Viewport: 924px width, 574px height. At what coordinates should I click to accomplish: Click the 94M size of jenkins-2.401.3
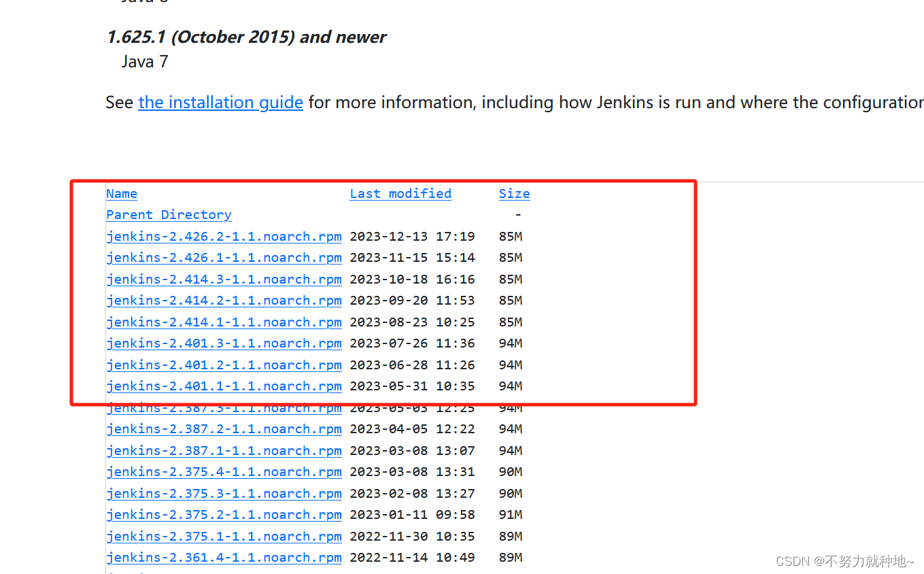511,343
